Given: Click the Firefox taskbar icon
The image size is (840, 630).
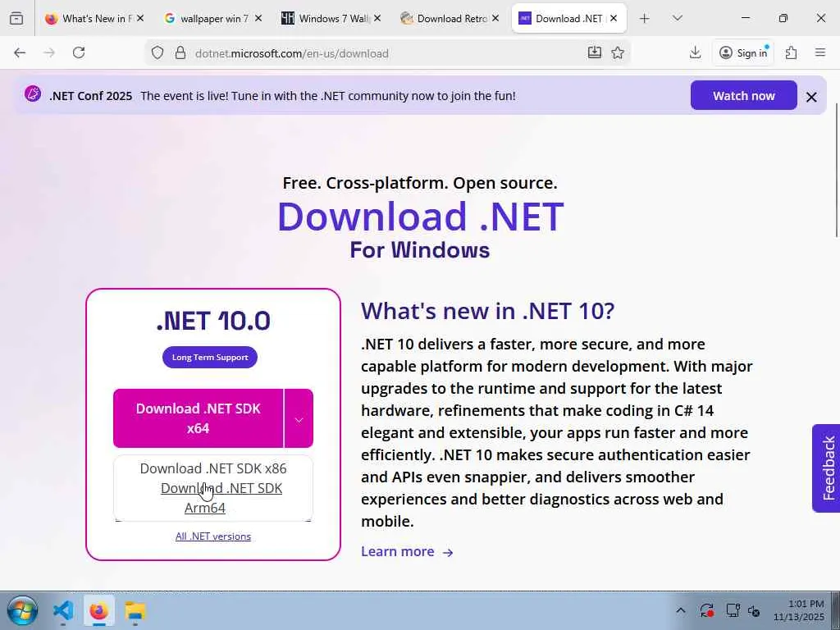Looking at the screenshot, I should point(98,610).
